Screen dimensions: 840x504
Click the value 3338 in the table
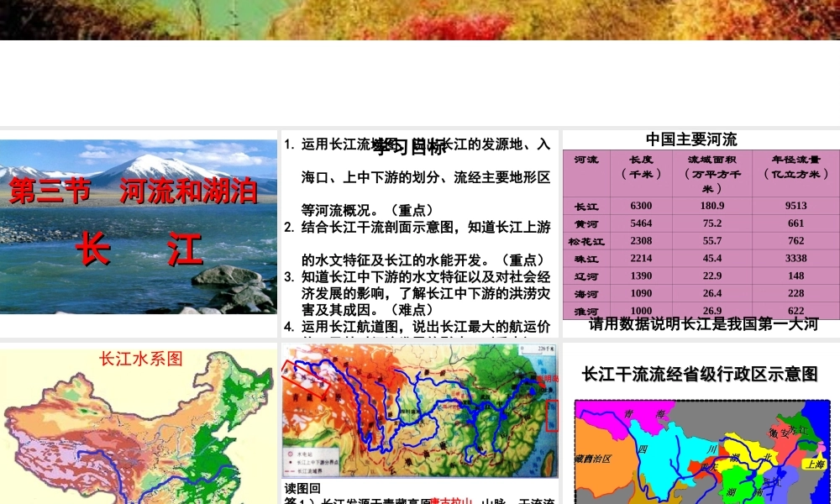coord(796,258)
